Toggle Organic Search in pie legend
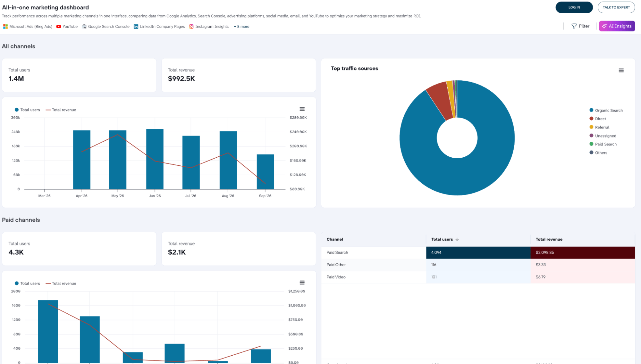 pyautogui.click(x=606, y=110)
